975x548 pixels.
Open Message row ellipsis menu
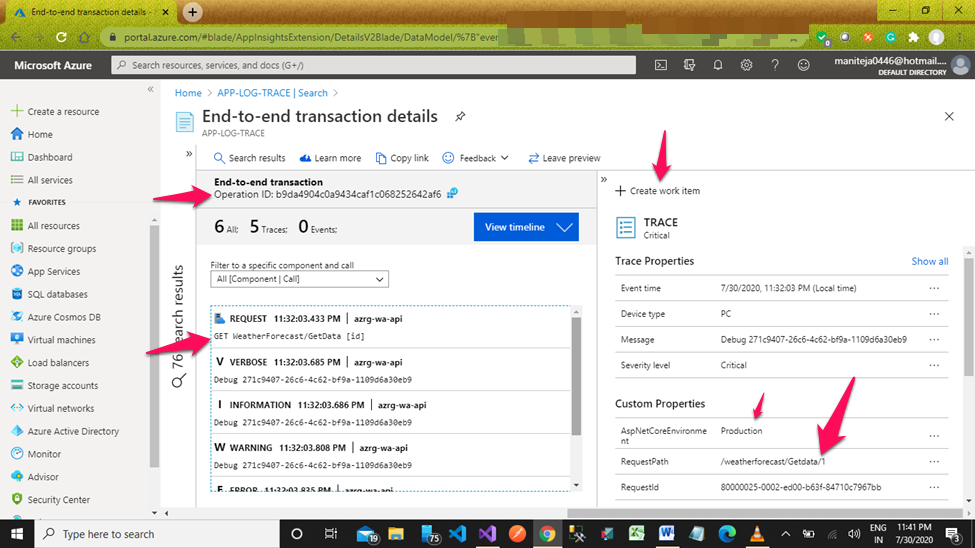(934, 340)
